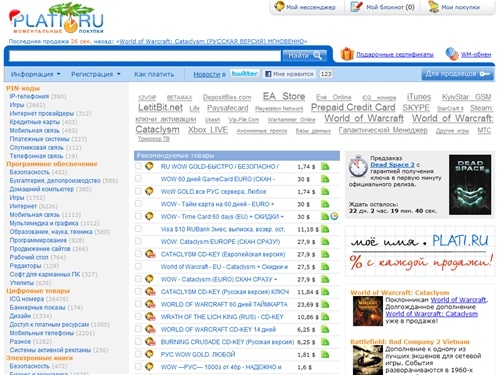
Task: Click the messenger icon in top bar
Action: 279,6
